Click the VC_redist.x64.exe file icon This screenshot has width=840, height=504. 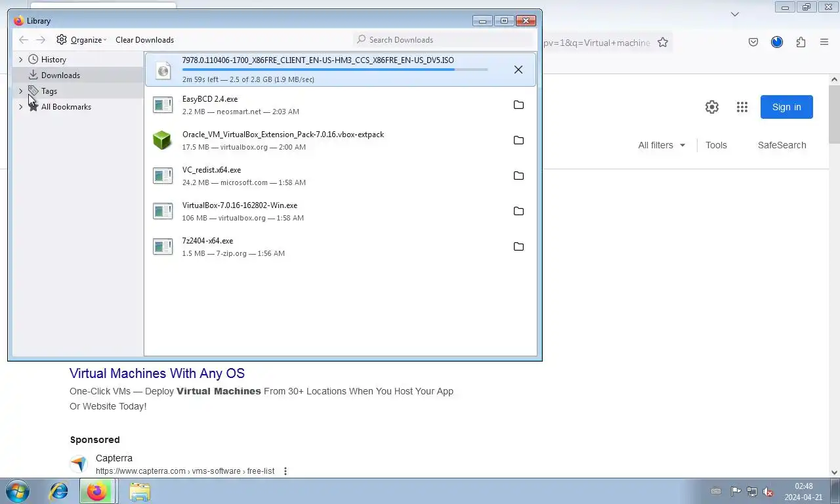click(x=163, y=176)
